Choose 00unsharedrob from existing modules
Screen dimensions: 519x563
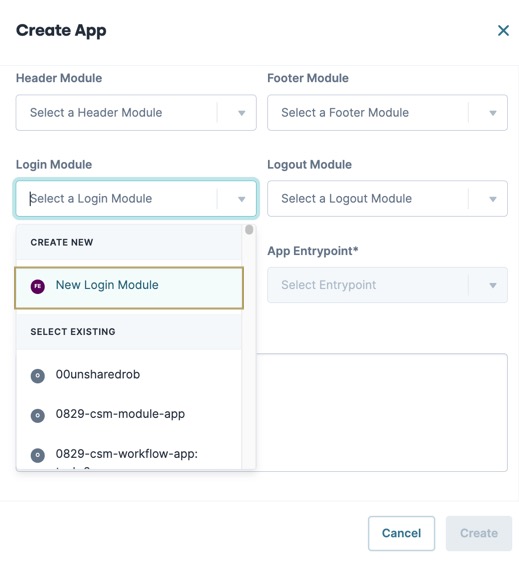click(129, 375)
